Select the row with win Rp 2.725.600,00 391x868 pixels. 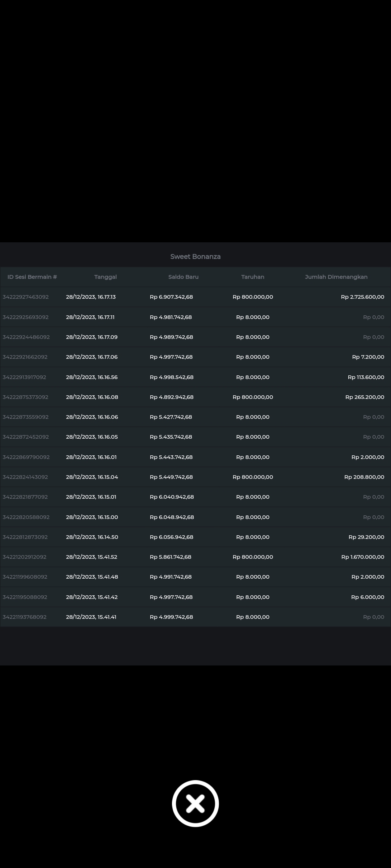tap(362, 297)
